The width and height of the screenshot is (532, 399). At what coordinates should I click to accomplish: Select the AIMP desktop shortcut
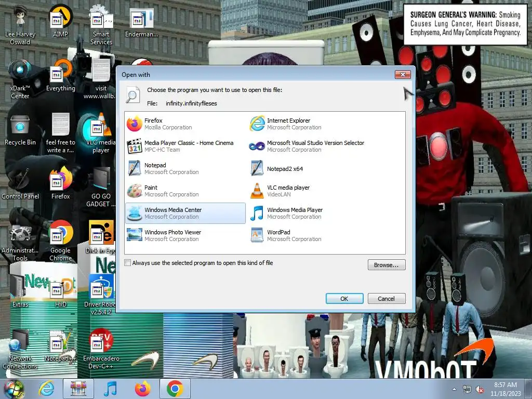tap(60, 22)
